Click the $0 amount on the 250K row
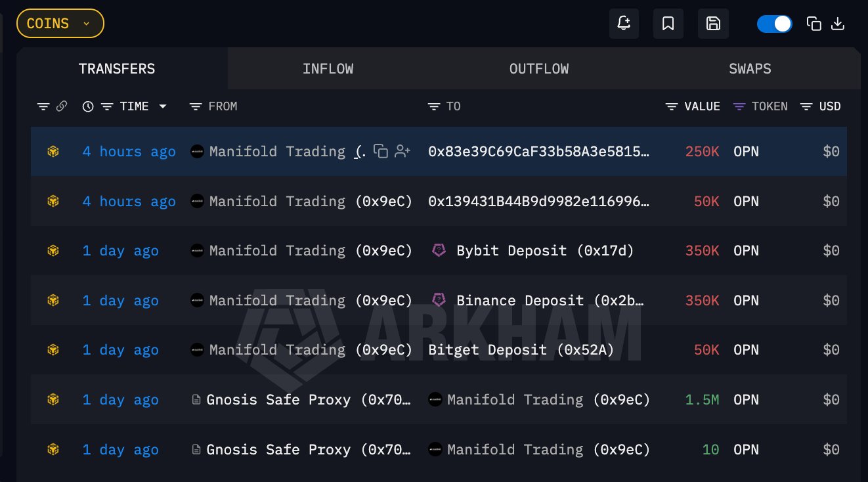868x482 pixels. (831, 152)
